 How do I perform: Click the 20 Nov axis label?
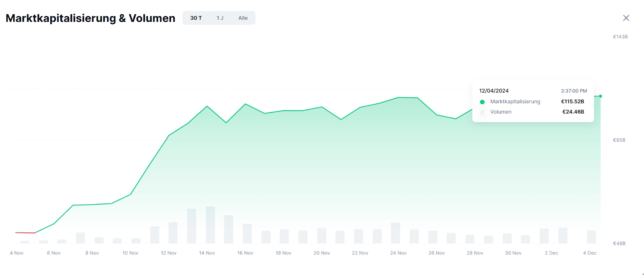tap(322, 253)
